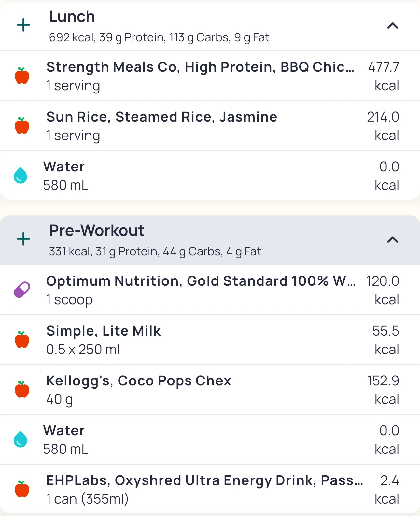
Task: Tap apple icon next to Sun Rice Jasmine
Action: pyautogui.click(x=22, y=126)
